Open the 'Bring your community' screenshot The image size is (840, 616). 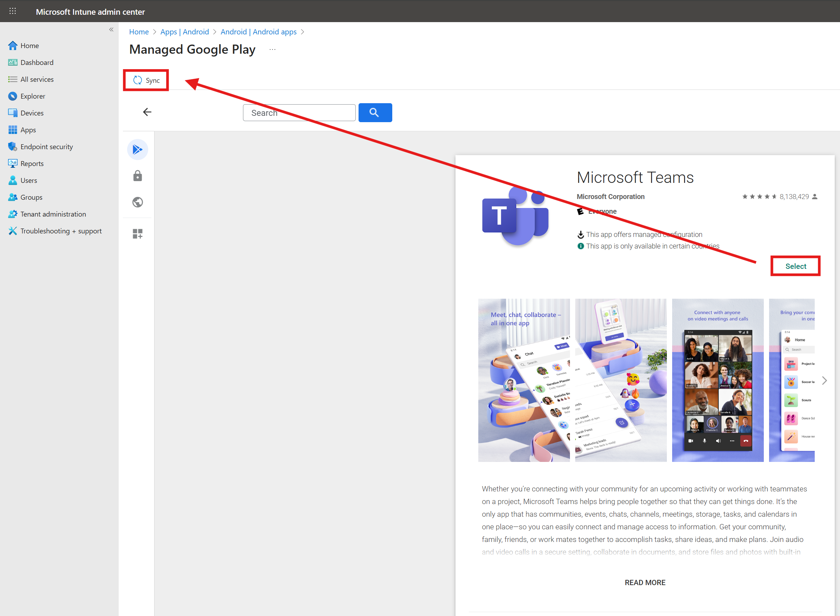click(792, 380)
